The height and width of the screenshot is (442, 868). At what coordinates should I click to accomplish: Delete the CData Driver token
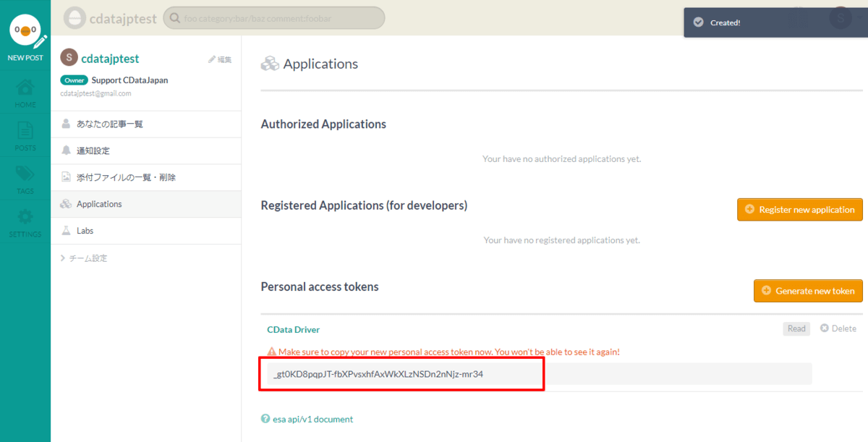pos(838,328)
